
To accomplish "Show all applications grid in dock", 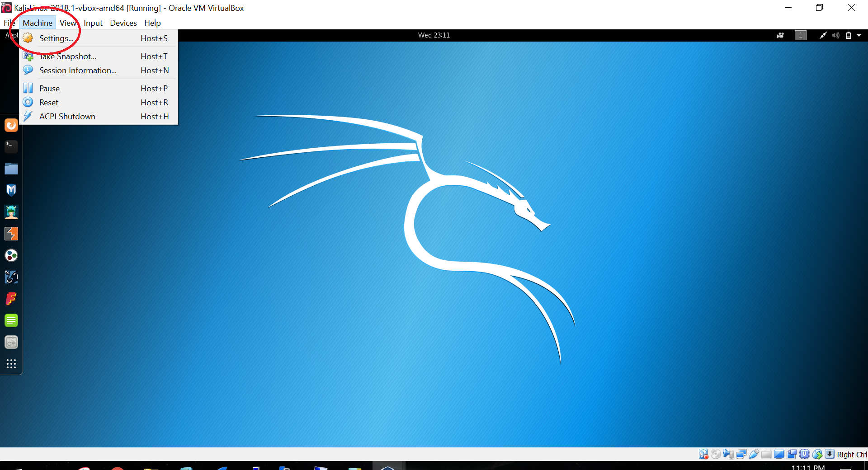I will coord(11,364).
